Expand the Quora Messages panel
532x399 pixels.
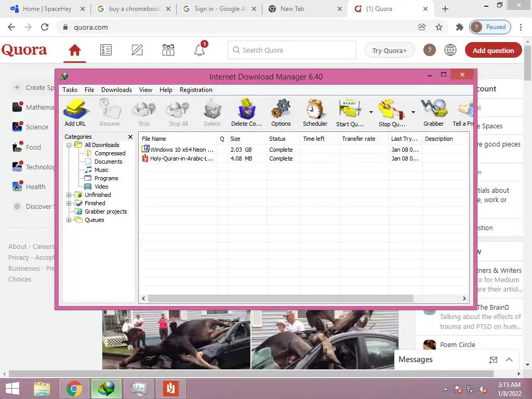click(x=509, y=360)
